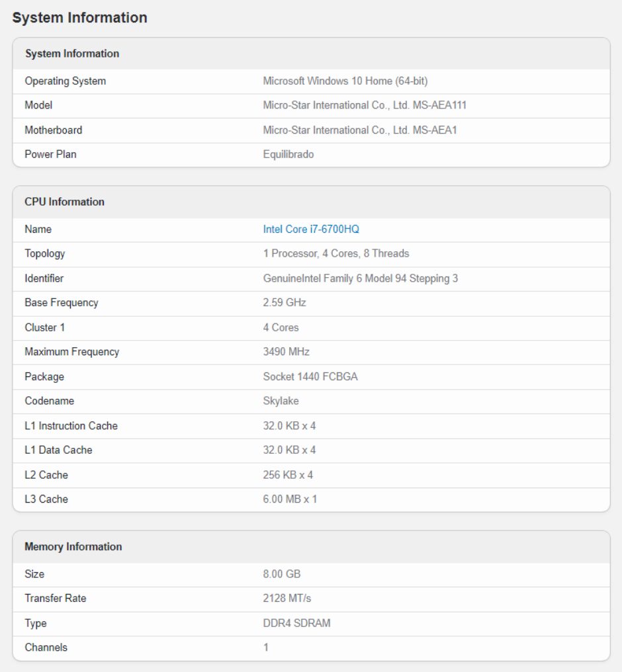
Task: Select the Channels value '1'
Action: click(x=266, y=648)
